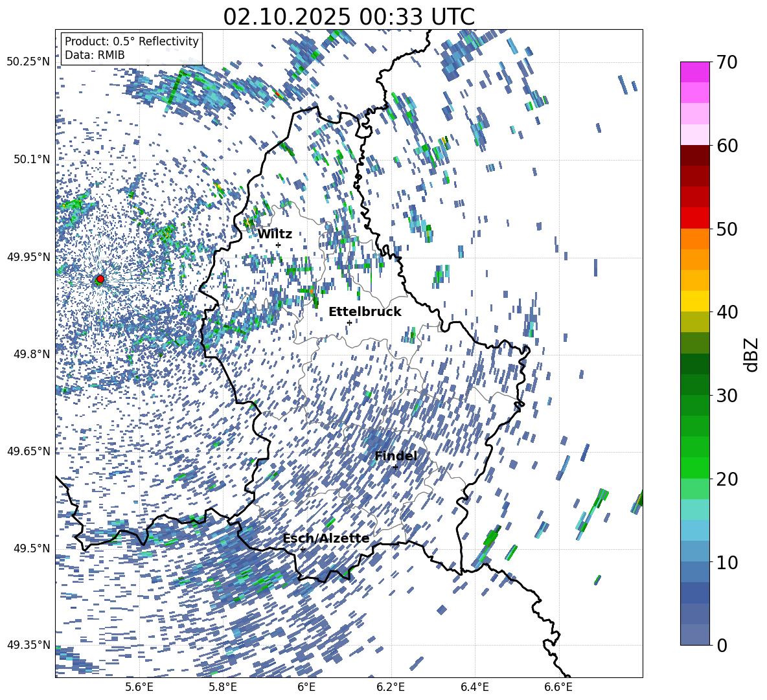Click the dark maroon colorbar segment below 60
767x700 pixels.
coord(694,156)
